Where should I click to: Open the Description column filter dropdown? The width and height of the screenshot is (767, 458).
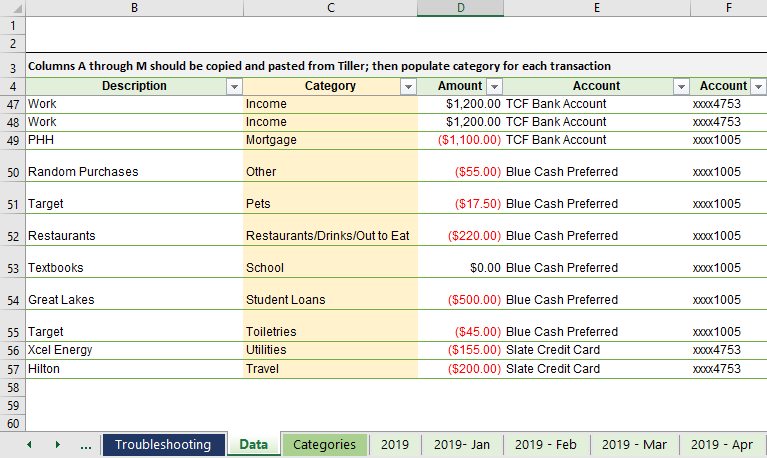(234, 87)
